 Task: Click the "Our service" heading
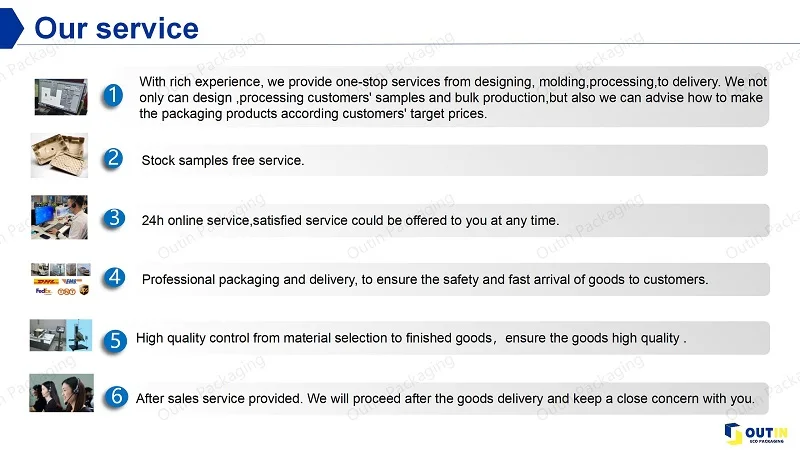click(115, 26)
